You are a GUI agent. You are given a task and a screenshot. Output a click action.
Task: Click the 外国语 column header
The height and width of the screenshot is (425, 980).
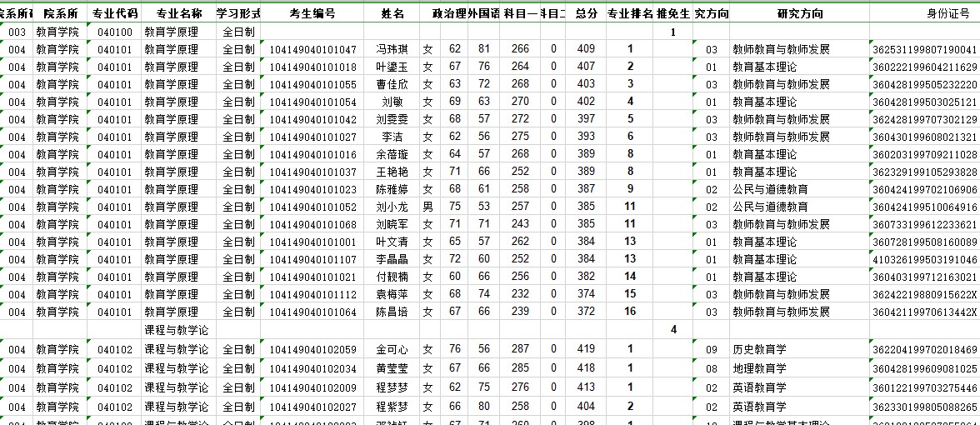[484, 14]
